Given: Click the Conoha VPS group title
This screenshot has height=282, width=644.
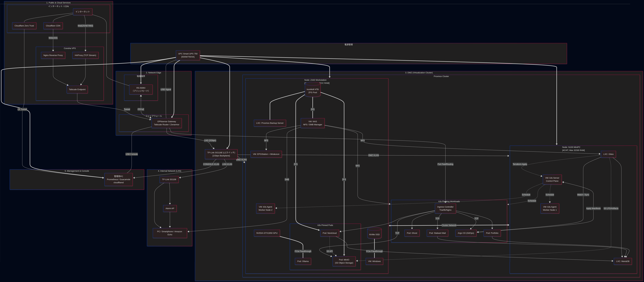Looking at the screenshot, I should [x=70, y=48].
